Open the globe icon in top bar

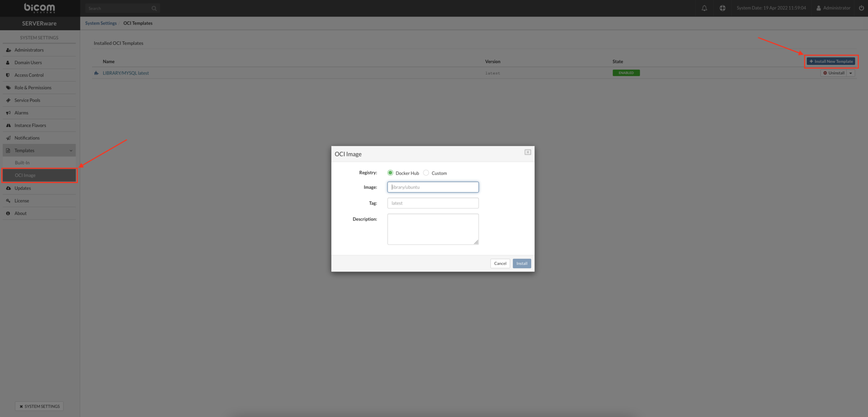[x=722, y=8]
